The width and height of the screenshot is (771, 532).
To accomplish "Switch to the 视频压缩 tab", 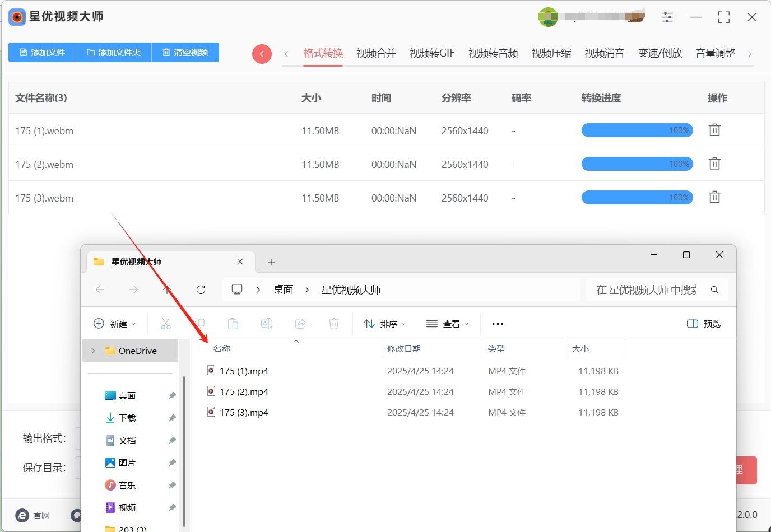I will click(x=551, y=53).
